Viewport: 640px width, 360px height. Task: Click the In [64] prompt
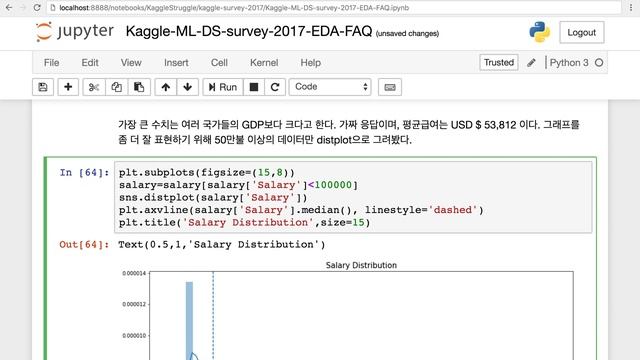[x=84, y=173]
